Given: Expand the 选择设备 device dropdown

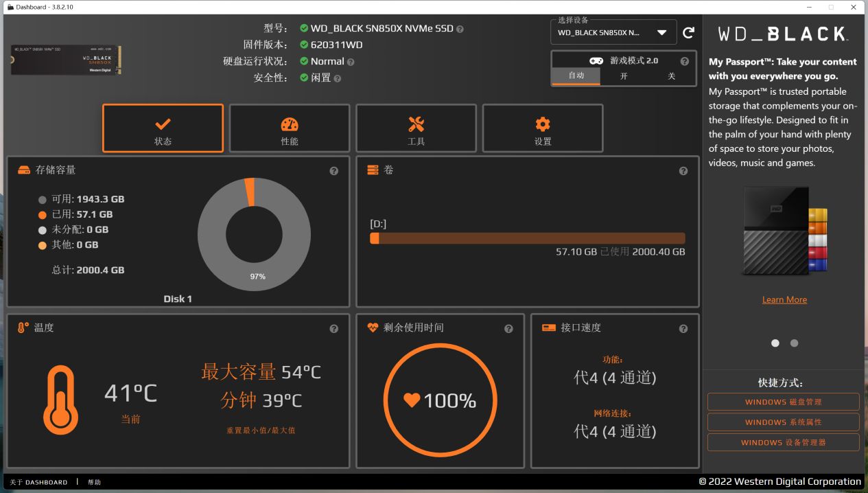Looking at the screenshot, I should click(x=613, y=32).
